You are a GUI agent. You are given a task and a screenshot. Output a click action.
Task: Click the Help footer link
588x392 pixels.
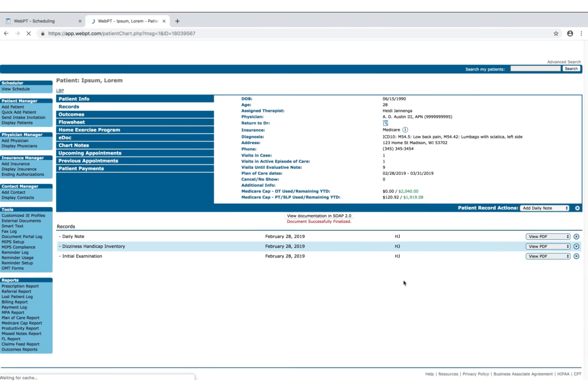429,374
